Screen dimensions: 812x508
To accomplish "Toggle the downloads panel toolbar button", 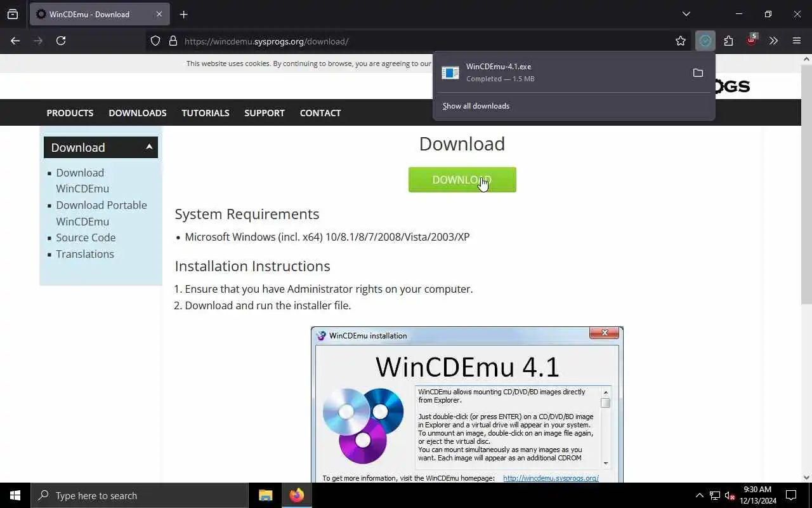I will point(705,41).
